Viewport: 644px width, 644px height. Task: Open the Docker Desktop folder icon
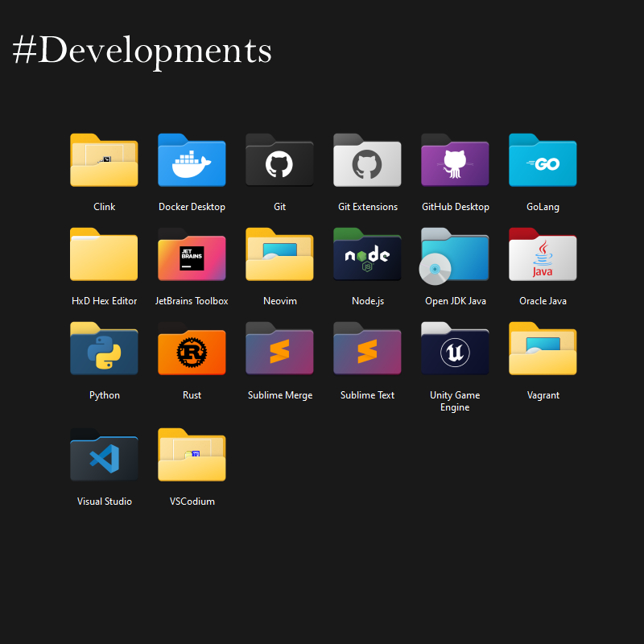click(192, 161)
